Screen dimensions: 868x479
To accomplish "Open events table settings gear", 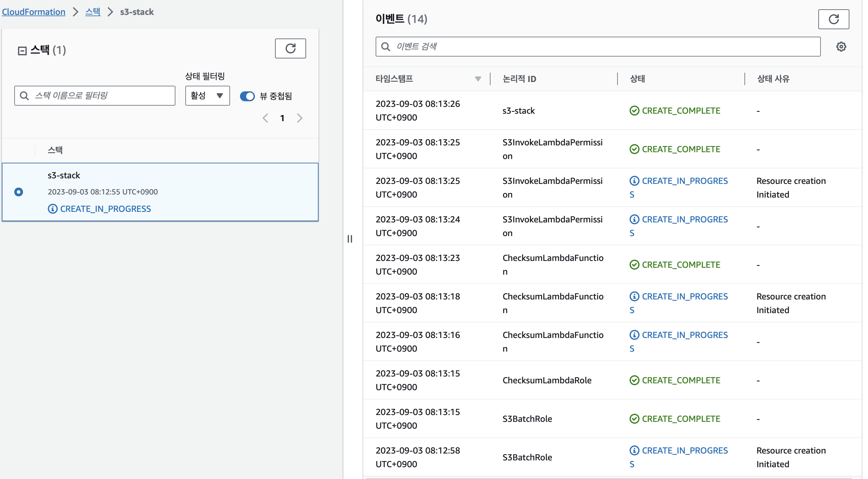I will pyautogui.click(x=841, y=47).
